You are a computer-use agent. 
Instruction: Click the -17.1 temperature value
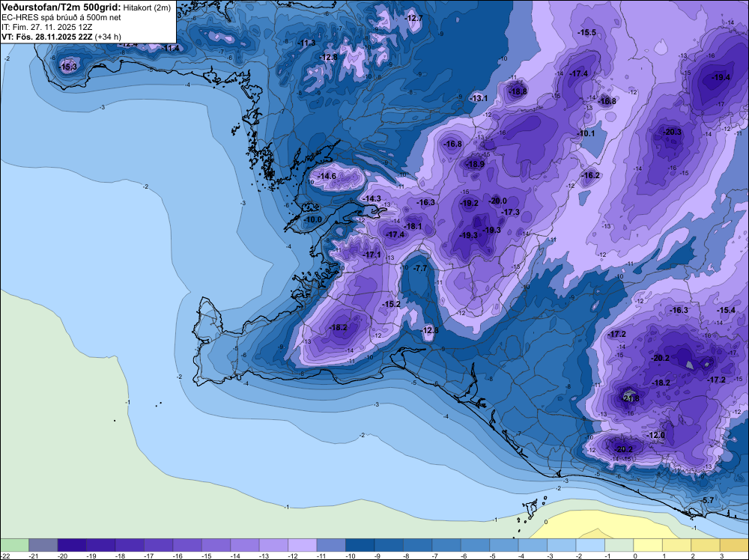tap(372, 255)
